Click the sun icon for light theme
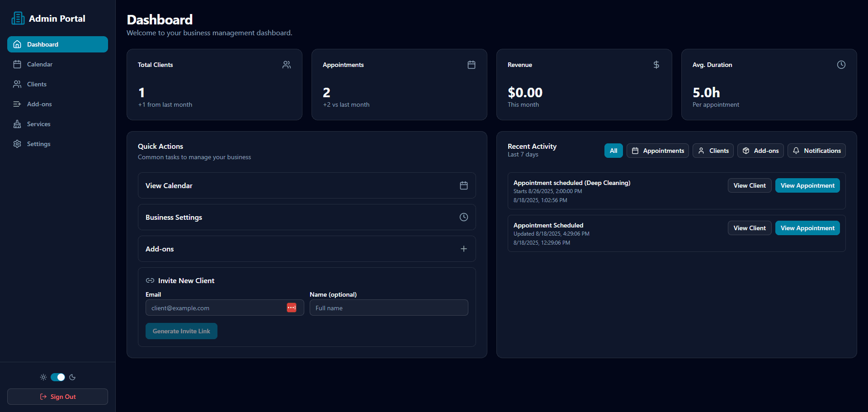Viewport: 868px width, 412px height. click(43, 377)
